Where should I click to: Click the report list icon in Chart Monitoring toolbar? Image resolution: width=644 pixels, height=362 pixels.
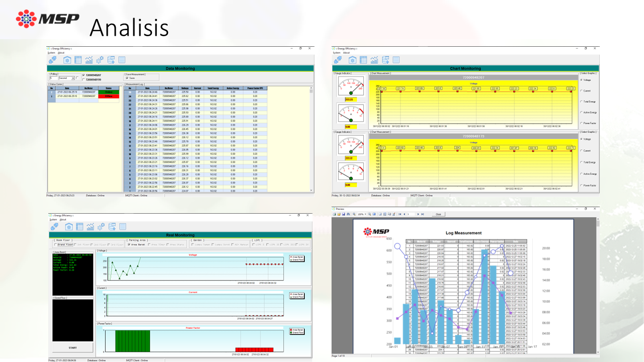click(x=396, y=60)
